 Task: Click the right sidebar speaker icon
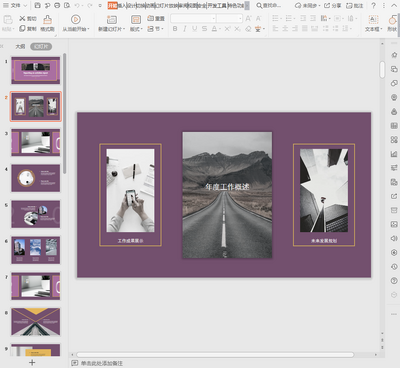[394, 238]
